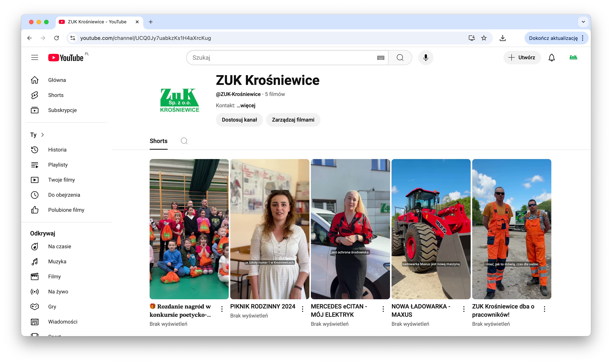
Task: Open the hamburger guide menu
Action: [x=35, y=58]
